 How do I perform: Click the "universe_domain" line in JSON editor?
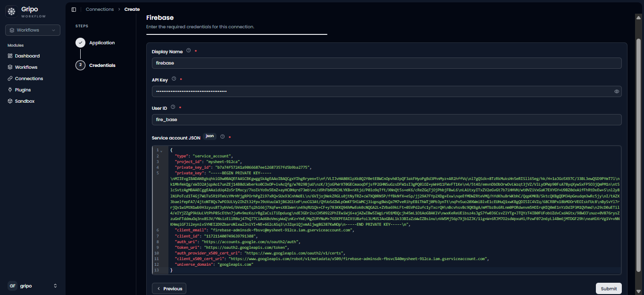tap(215, 264)
